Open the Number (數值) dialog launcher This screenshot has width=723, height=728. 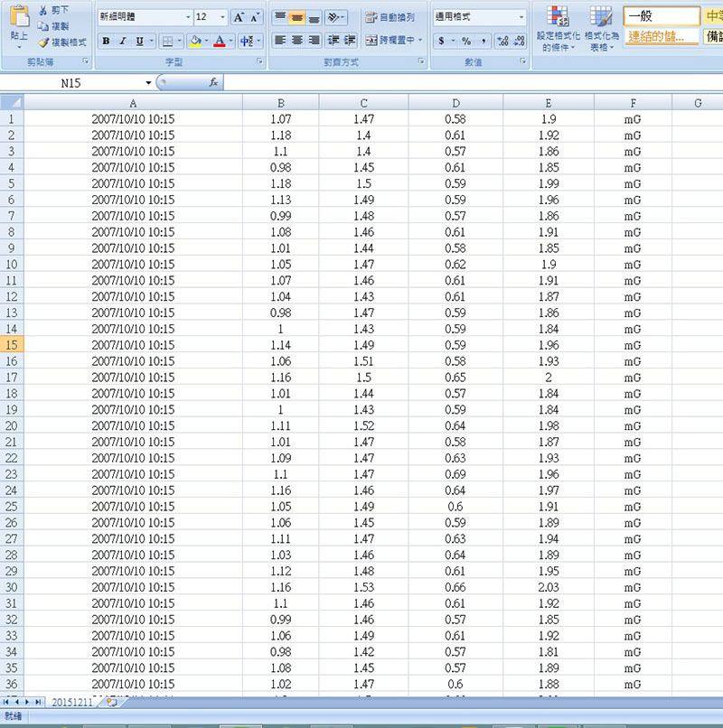[522, 61]
